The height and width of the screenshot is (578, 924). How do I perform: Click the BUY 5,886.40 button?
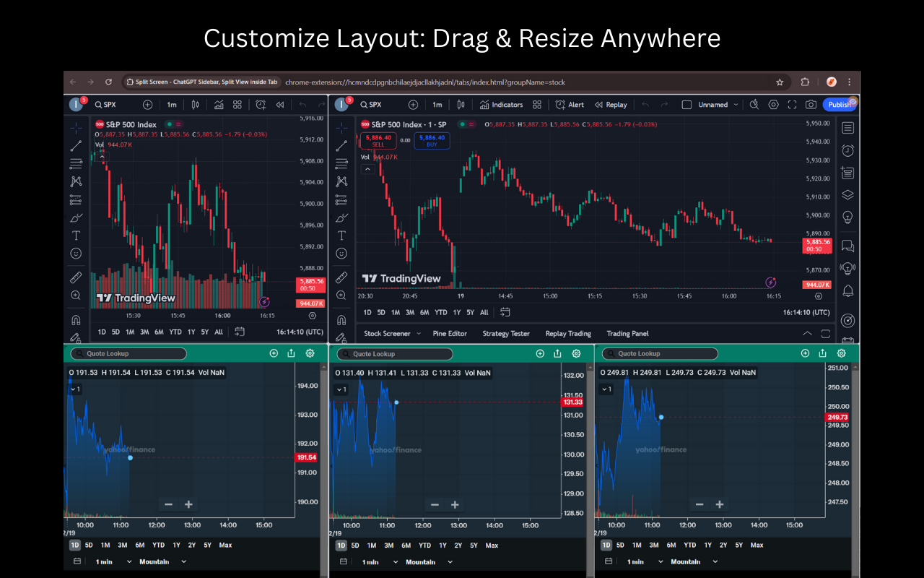click(x=432, y=141)
